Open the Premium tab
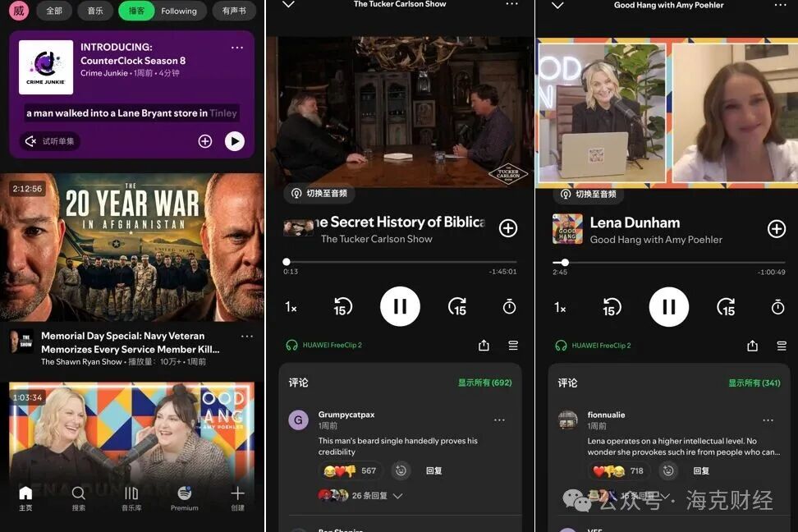This screenshot has width=798, height=532. [184, 498]
